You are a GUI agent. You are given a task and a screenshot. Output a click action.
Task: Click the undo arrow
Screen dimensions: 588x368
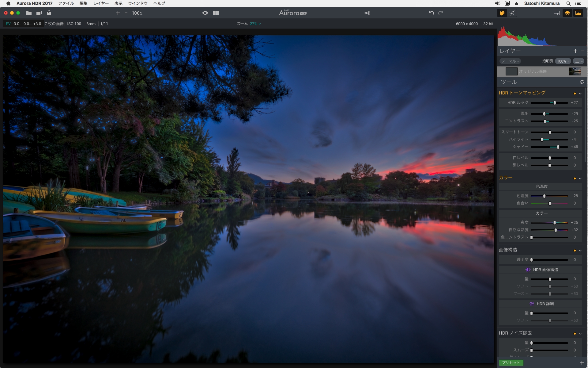click(x=431, y=13)
